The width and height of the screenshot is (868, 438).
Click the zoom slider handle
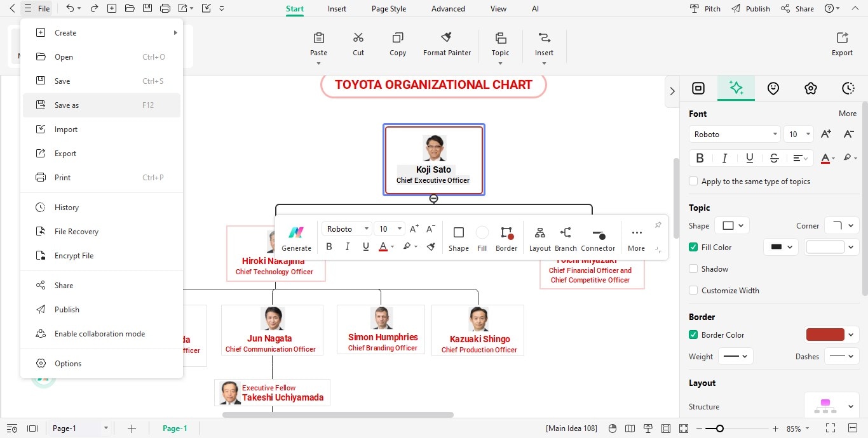[719, 428]
